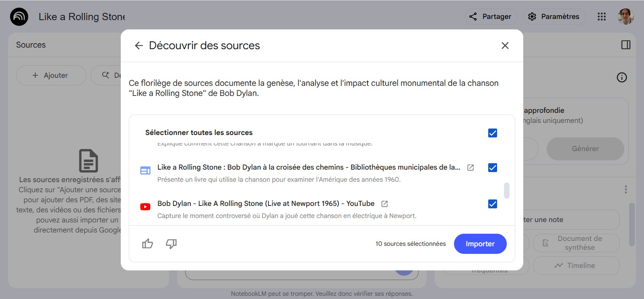Click the Bob Dylan Live at Newport source title
The height and width of the screenshot is (299, 644).
click(266, 203)
